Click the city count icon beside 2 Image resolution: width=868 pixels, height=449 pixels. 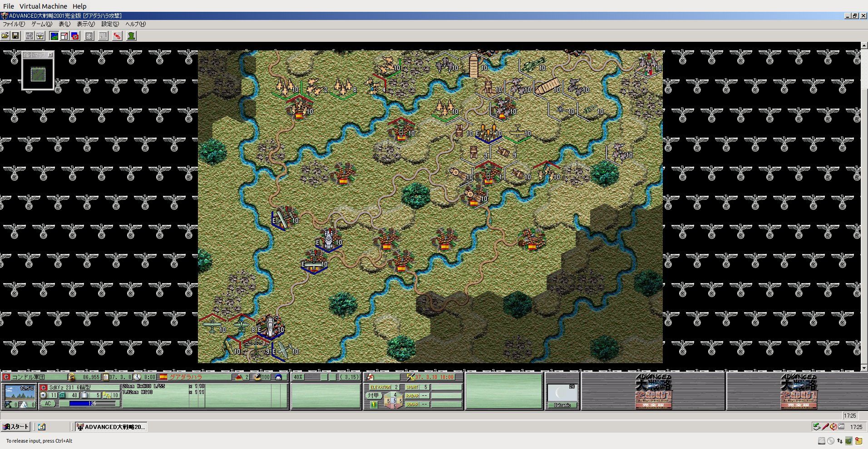[x=239, y=377]
